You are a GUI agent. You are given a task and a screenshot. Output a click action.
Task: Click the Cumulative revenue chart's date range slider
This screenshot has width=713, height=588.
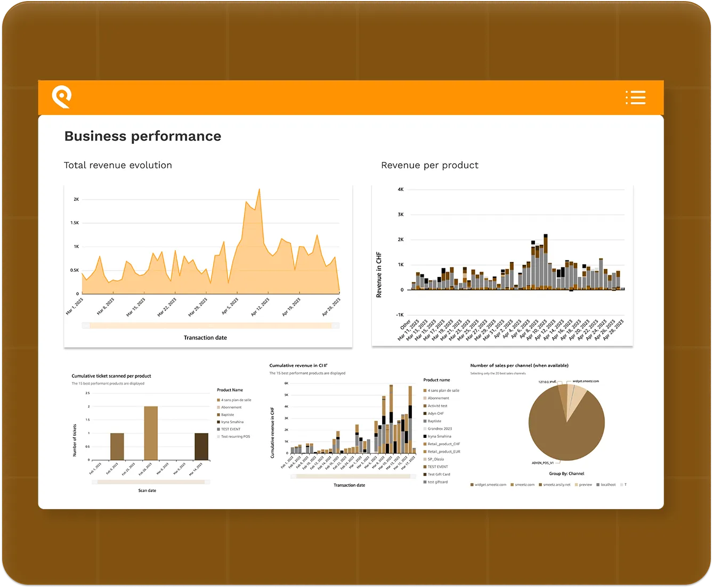pyautogui.click(x=353, y=477)
